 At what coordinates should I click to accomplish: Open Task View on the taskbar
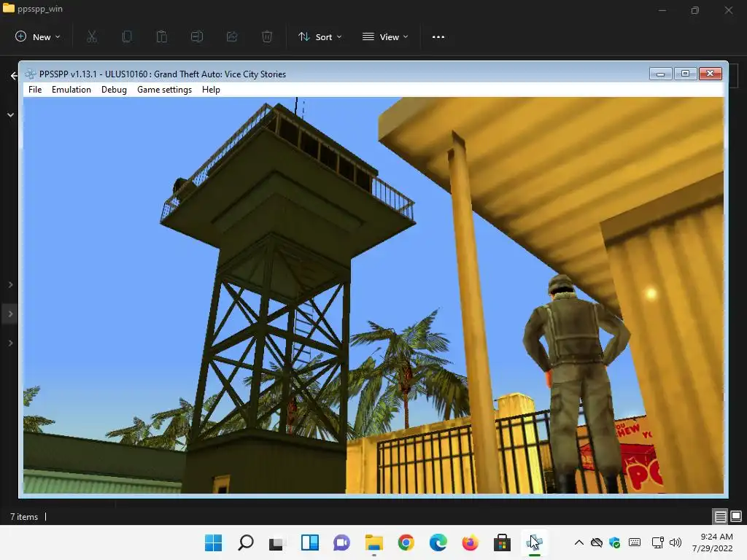276,542
